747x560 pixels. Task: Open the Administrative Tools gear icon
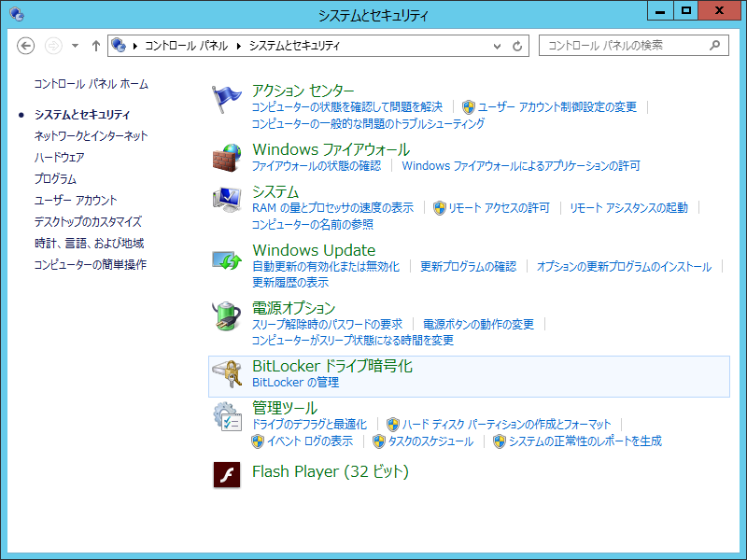pyautogui.click(x=226, y=416)
